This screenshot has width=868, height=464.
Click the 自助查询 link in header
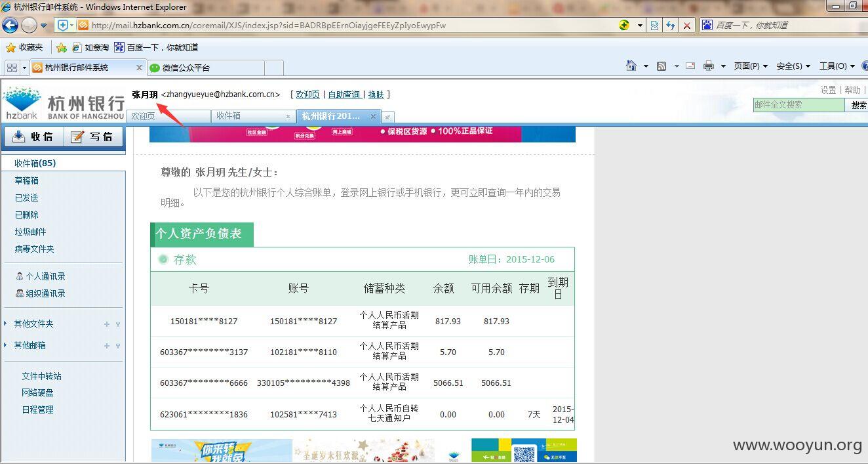[344, 95]
